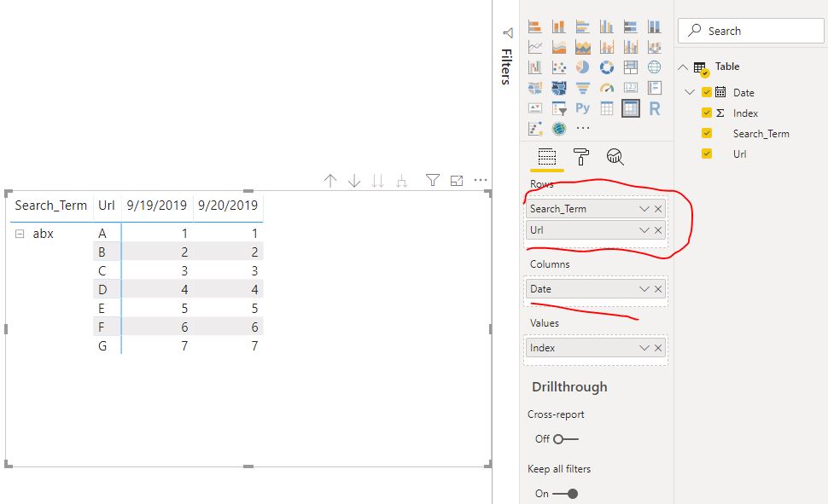Select the matrix visual
This screenshot has width=828, height=504.
tap(631, 108)
